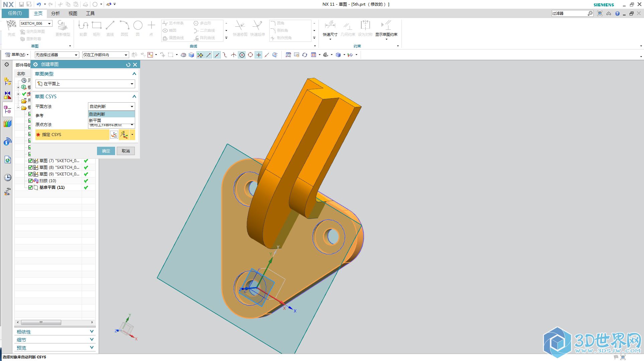Click the 确定 button

pyautogui.click(x=106, y=151)
